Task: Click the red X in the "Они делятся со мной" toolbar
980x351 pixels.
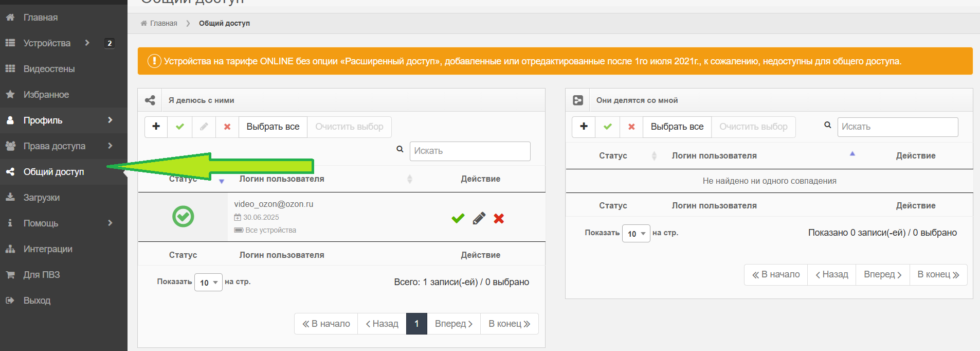Action: coord(631,127)
